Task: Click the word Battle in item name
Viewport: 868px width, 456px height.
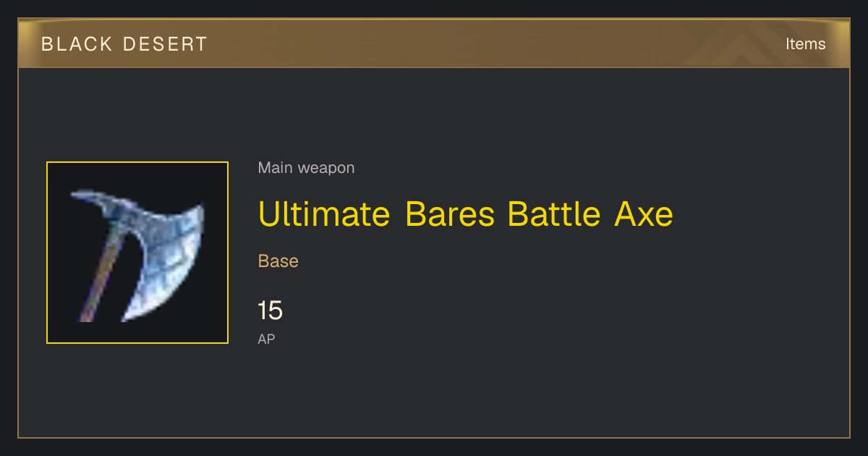Action: pos(554,214)
